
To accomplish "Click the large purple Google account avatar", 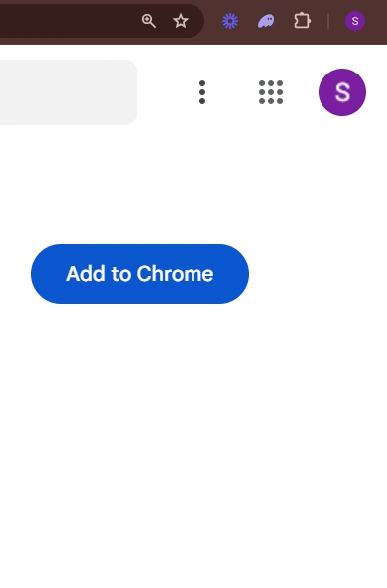I will tap(342, 92).
